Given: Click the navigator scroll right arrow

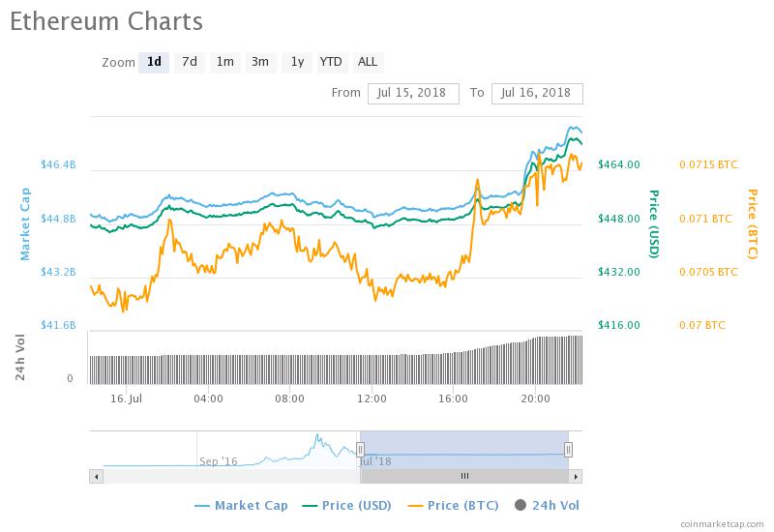Looking at the screenshot, I should [576, 476].
